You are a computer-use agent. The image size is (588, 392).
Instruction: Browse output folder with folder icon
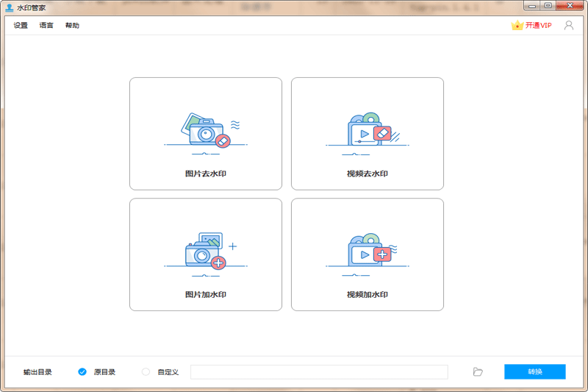pos(478,372)
